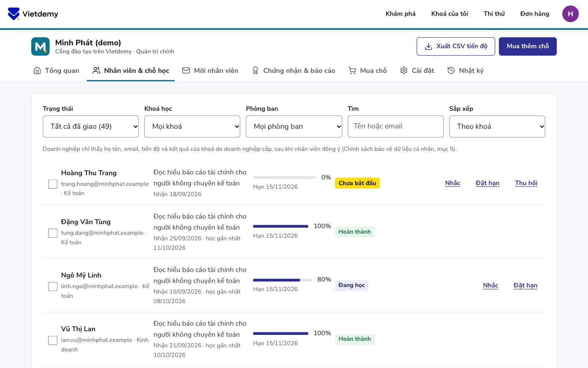Click the Vietdemy shield logo icon
This screenshot has height=368, width=588.
[x=14, y=14]
